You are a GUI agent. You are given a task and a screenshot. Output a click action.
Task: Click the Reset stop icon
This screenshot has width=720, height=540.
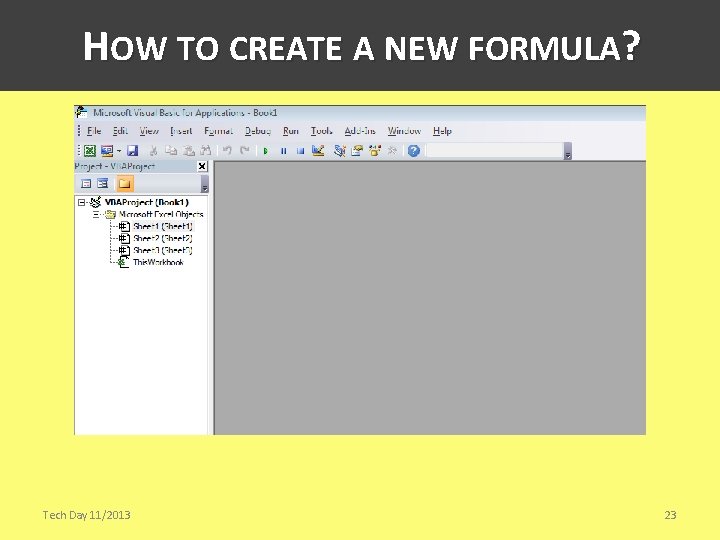pos(300,151)
